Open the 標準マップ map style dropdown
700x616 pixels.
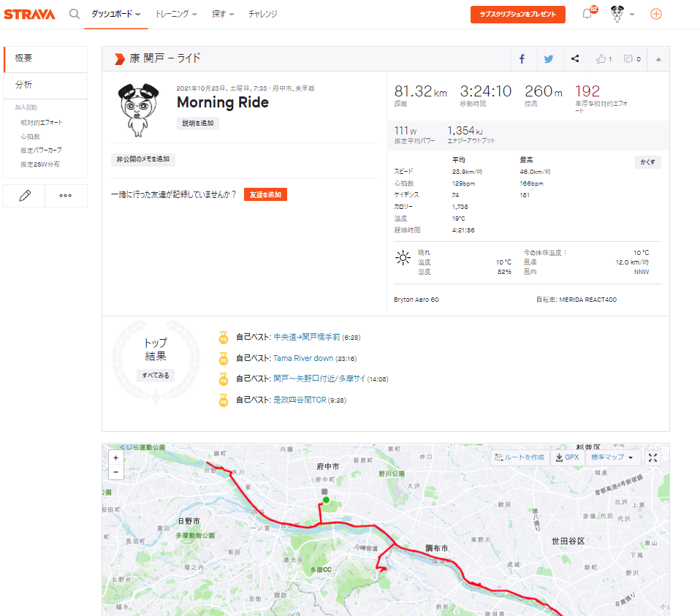pyautogui.click(x=612, y=457)
